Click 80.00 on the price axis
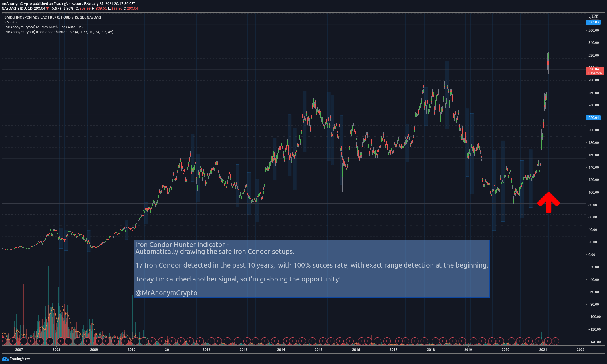Screen dimensions: 607x364 click(593, 205)
